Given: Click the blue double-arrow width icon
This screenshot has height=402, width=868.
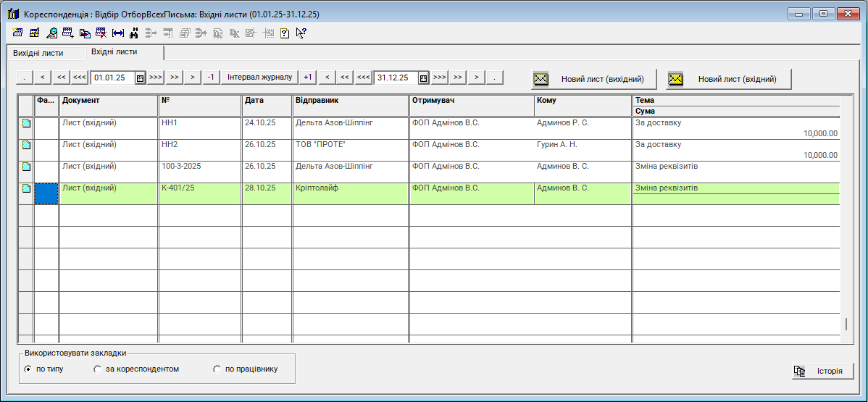Looking at the screenshot, I should click(118, 33).
